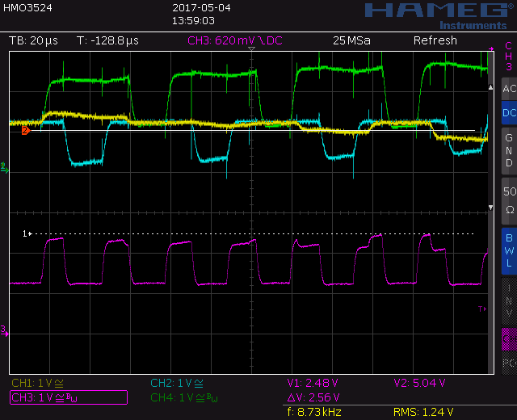The width and height of the screenshot is (517, 420).
Task: Click the trigger level T marker
Action: (x=482, y=309)
